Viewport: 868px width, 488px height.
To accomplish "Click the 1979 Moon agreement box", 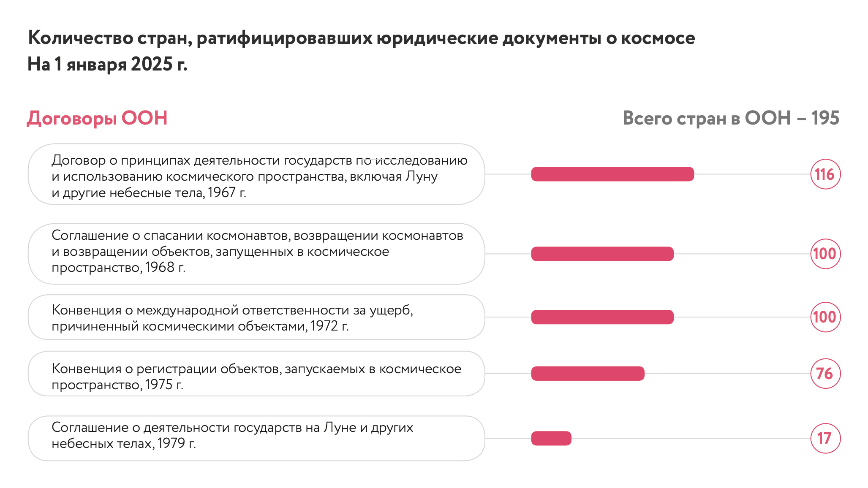I will pos(256,438).
